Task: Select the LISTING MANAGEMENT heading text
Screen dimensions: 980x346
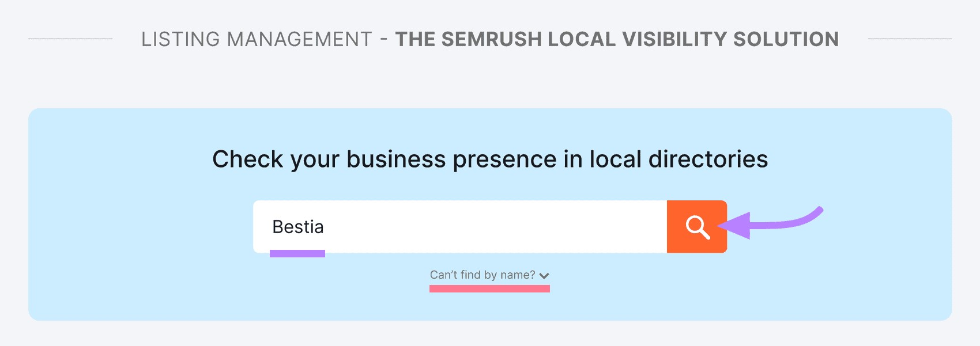Action: tap(258, 39)
